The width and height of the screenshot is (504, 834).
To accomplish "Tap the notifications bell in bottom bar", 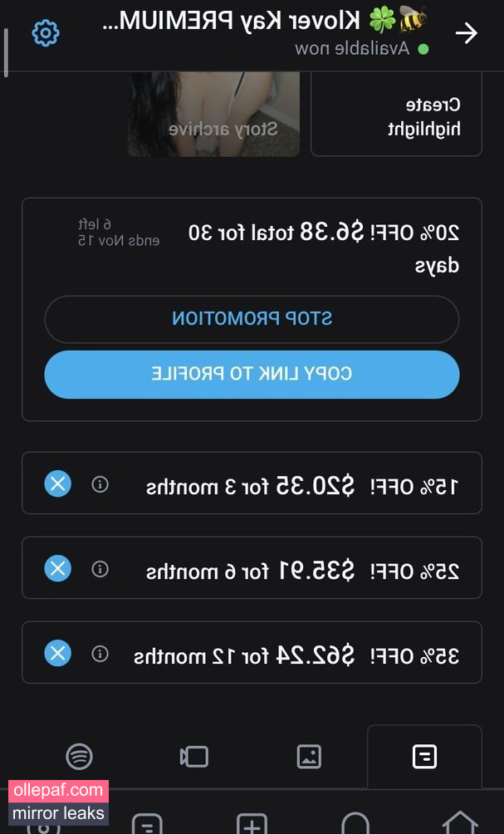I will point(355,823).
